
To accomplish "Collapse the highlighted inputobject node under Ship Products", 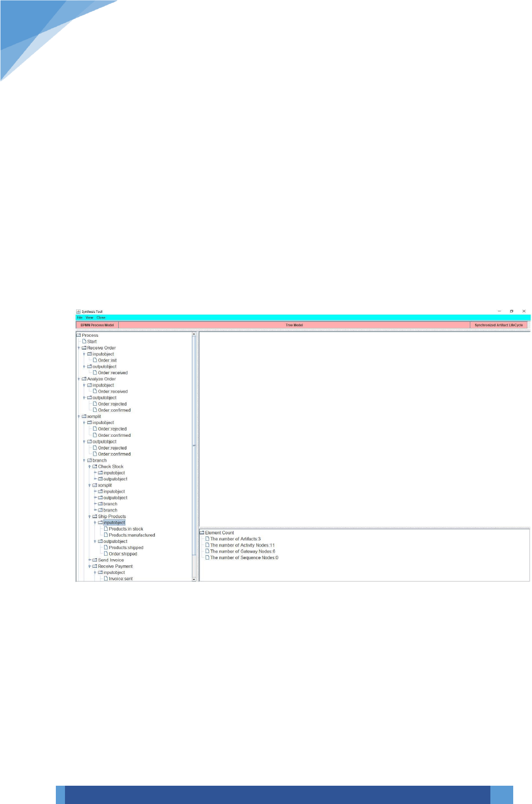I will [x=95, y=523].
